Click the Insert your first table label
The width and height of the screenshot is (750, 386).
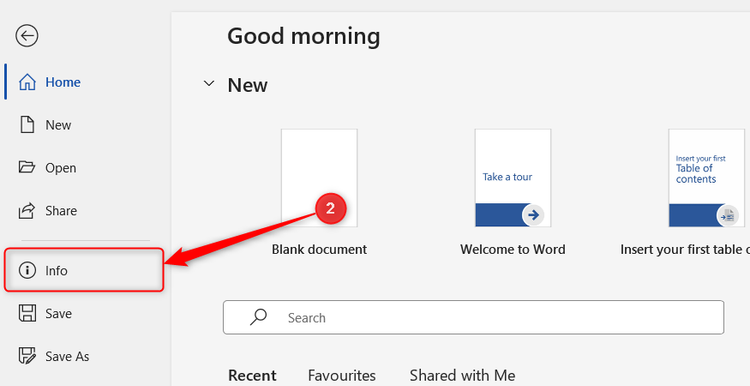pyautogui.click(x=685, y=249)
